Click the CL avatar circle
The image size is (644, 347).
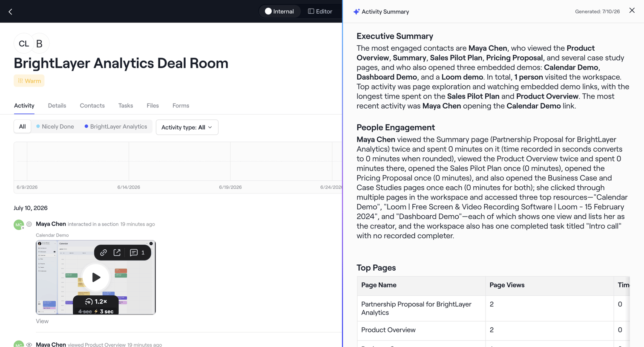[x=24, y=43]
